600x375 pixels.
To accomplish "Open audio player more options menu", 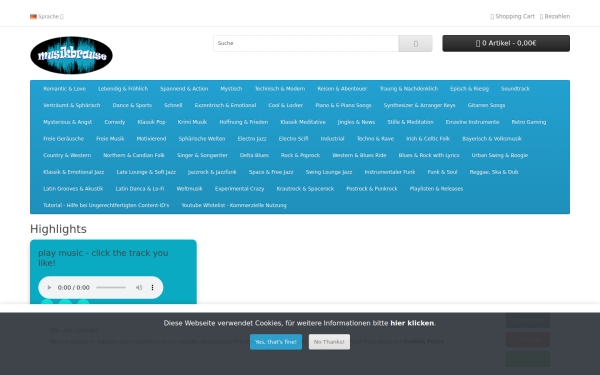I will pos(152,287).
